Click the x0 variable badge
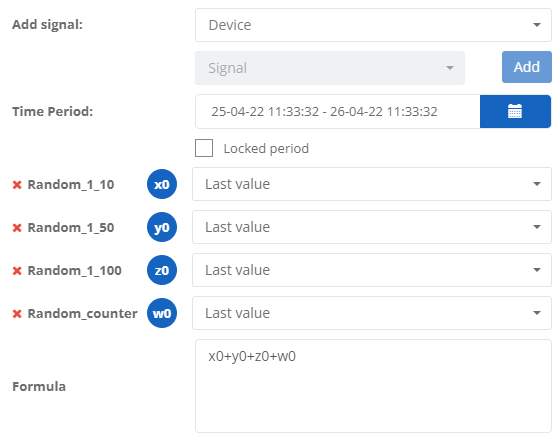Viewport: 559px width, 437px height. click(x=162, y=184)
